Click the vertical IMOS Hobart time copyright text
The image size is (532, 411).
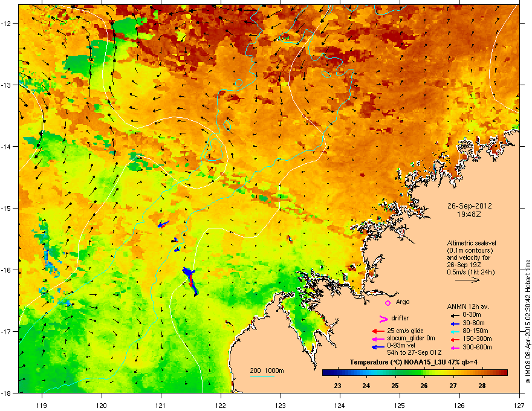click(528, 322)
